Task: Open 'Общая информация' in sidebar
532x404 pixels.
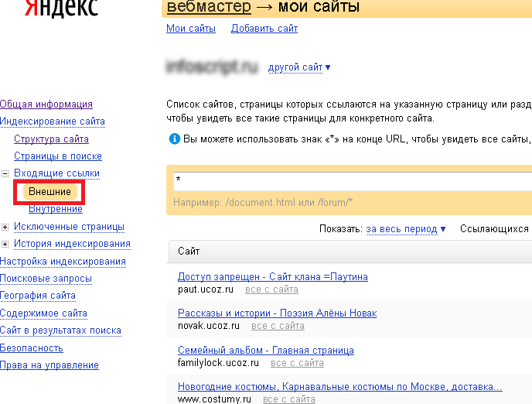Action: 46,104
